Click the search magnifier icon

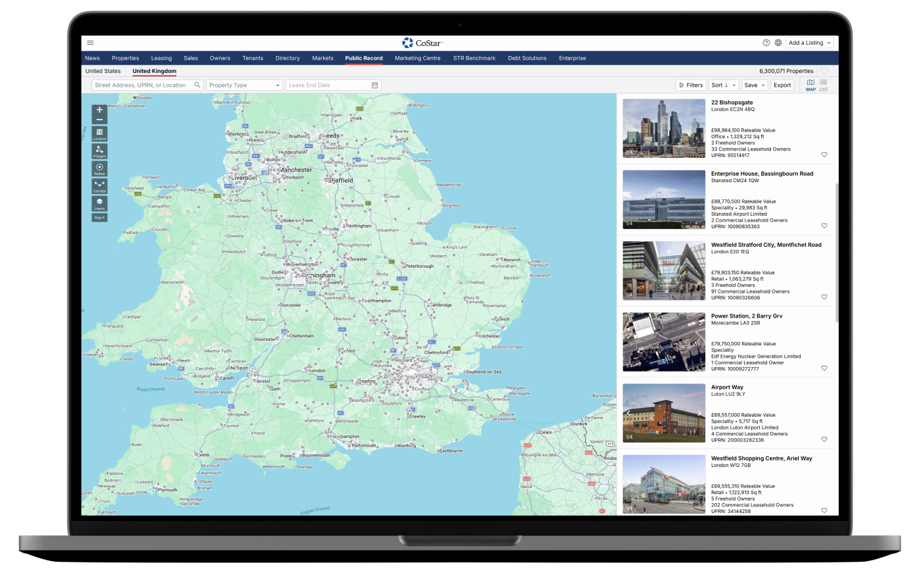tap(197, 85)
